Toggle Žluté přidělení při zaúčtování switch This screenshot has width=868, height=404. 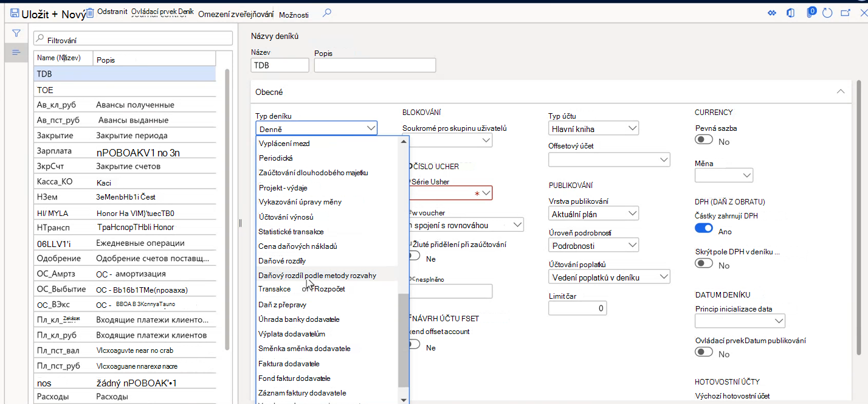415,256
